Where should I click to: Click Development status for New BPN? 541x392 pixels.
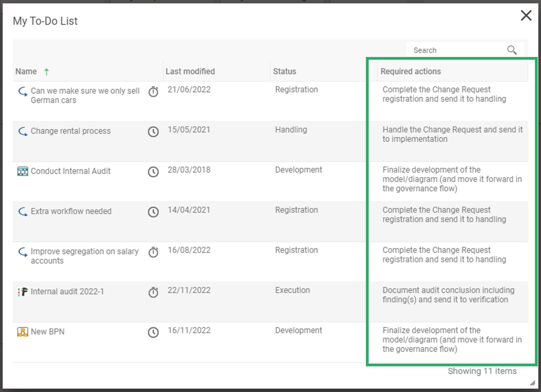coord(298,330)
